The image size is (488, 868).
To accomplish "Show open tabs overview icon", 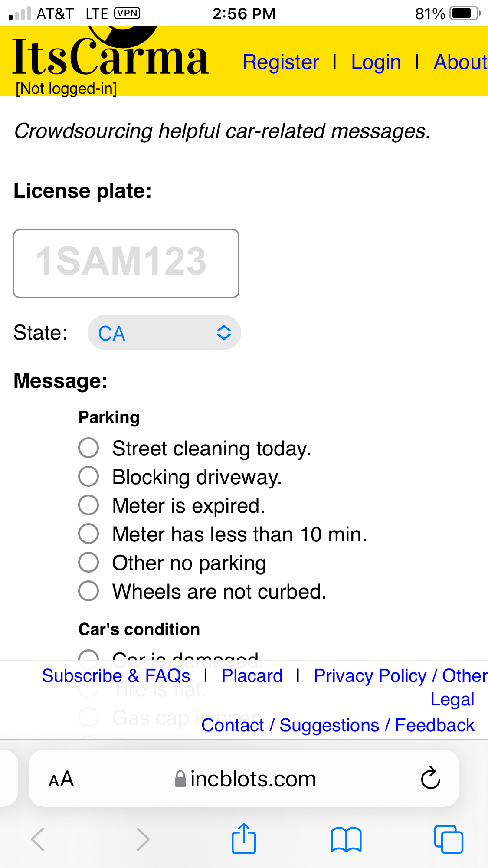I will [449, 839].
